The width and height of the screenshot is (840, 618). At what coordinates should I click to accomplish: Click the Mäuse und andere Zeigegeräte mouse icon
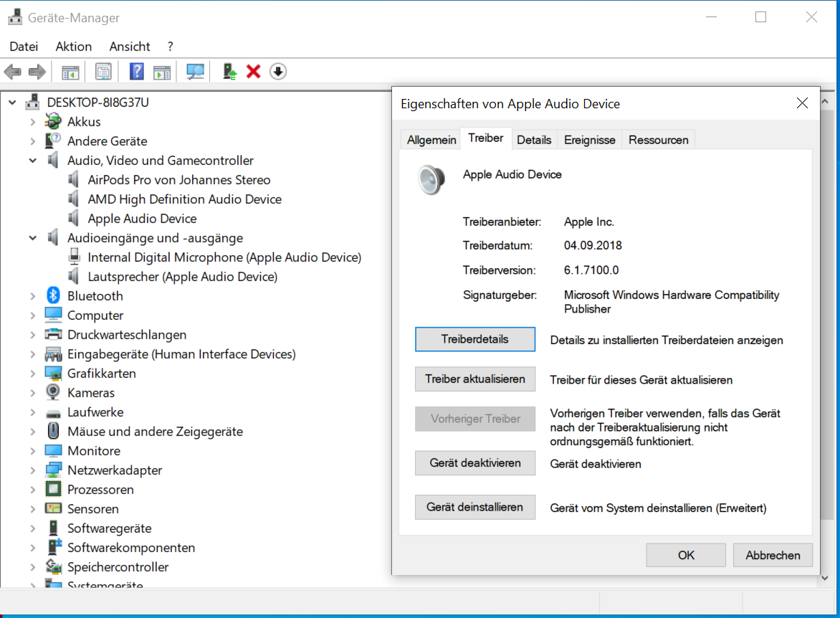(x=53, y=431)
